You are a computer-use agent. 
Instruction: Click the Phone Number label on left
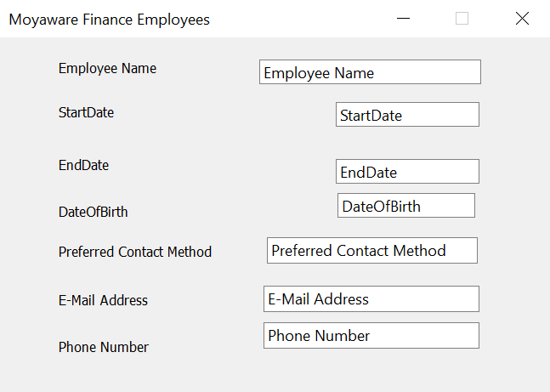point(103,347)
